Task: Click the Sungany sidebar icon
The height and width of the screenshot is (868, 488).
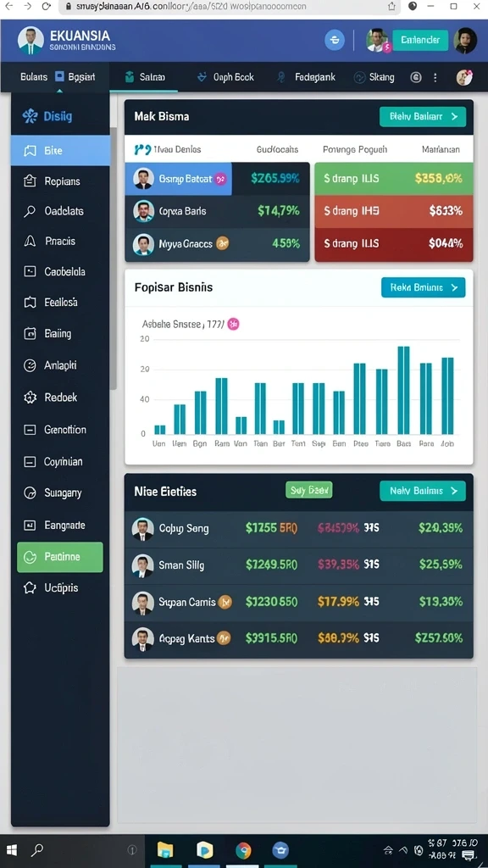Action: (30, 492)
